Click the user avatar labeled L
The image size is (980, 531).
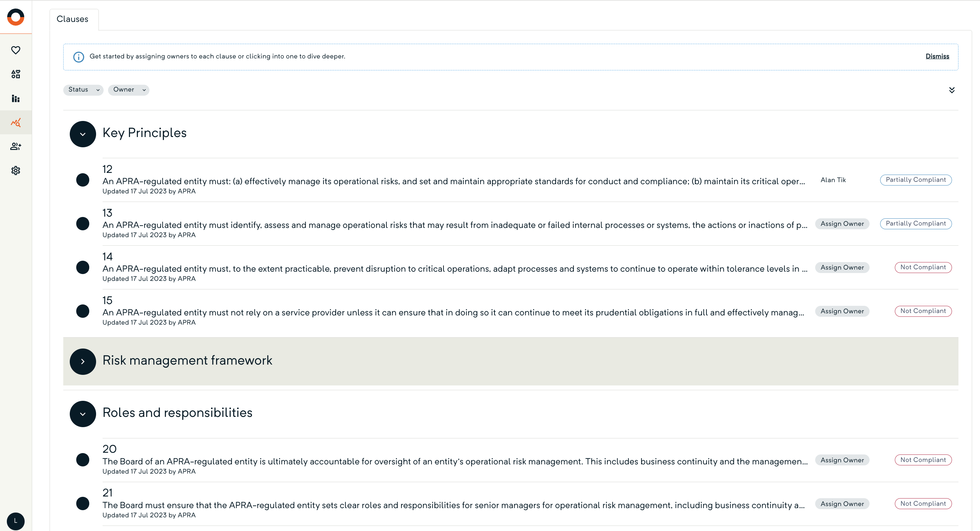pos(16,521)
